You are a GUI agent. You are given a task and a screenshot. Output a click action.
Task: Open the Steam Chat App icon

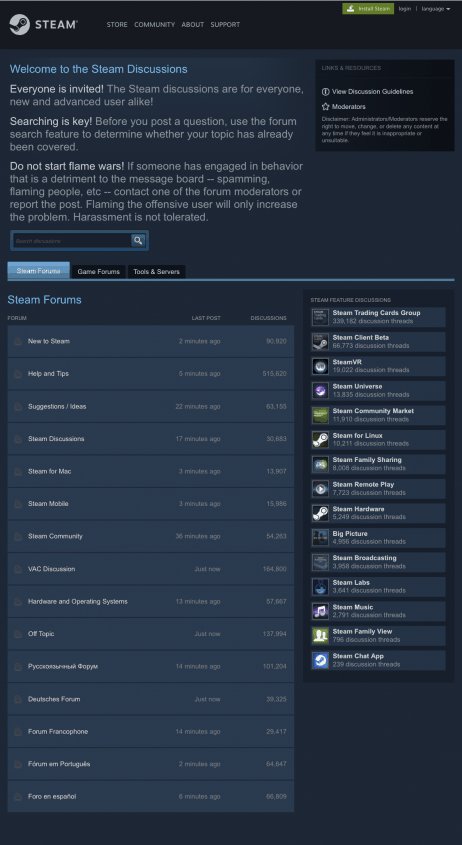click(x=320, y=660)
